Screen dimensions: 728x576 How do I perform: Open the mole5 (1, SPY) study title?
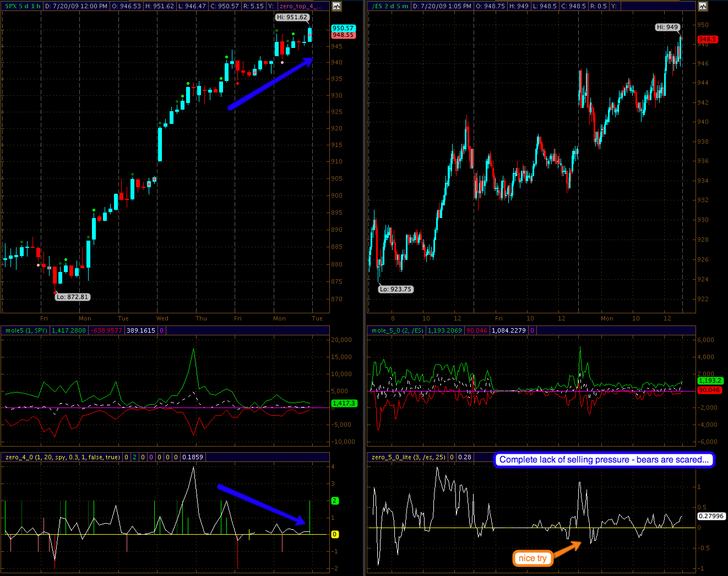click(x=26, y=330)
